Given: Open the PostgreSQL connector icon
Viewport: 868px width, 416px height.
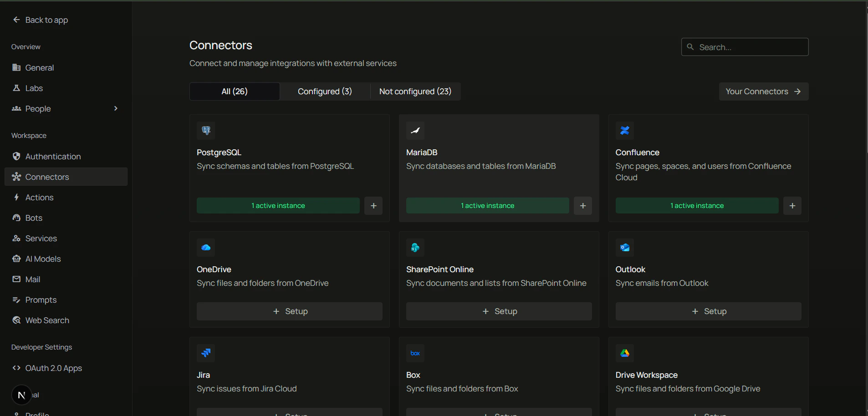Looking at the screenshot, I should (x=206, y=131).
